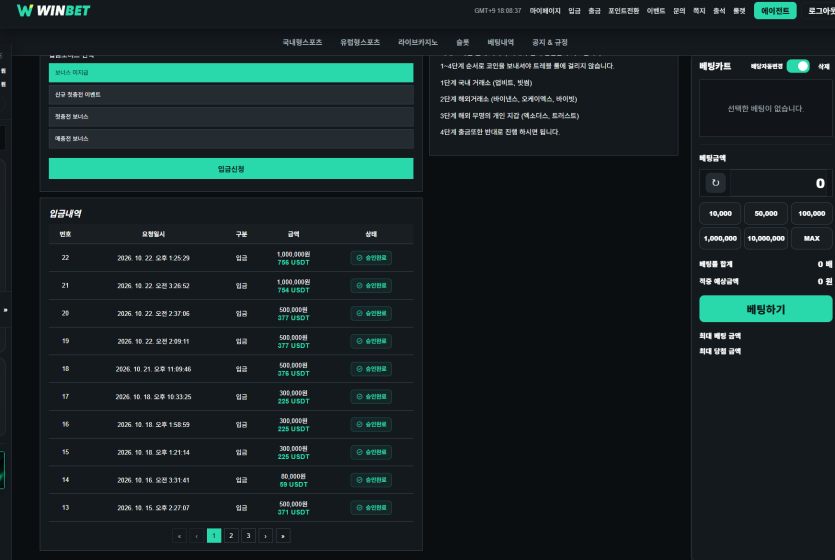Open the 공지 & 규정 tab
Image resolution: width=835 pixels, height=560 pixels.
[550, 42]
